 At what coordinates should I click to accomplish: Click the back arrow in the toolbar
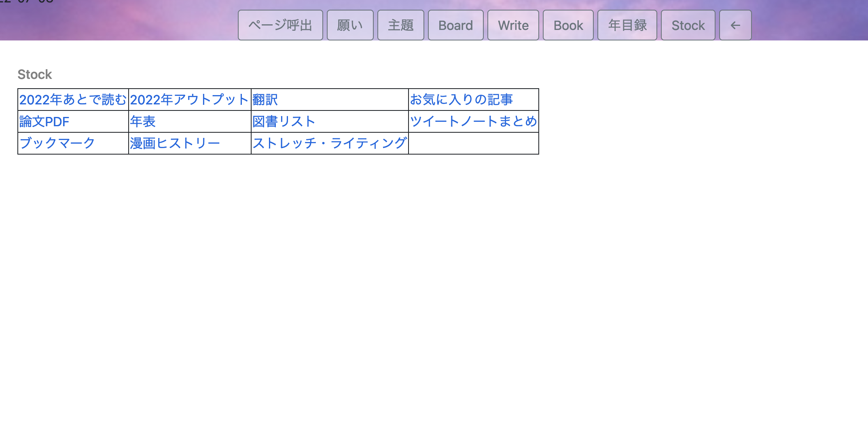(735, 25)
